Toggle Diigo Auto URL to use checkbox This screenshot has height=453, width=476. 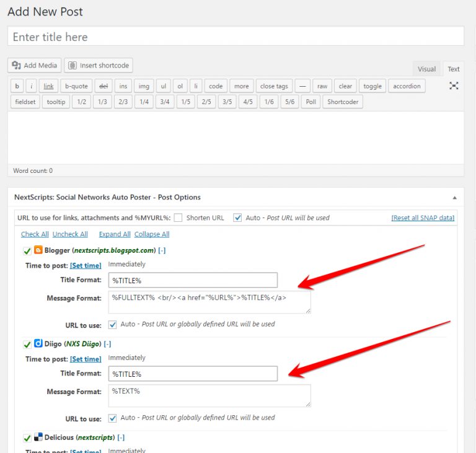(x=112, y=418)
